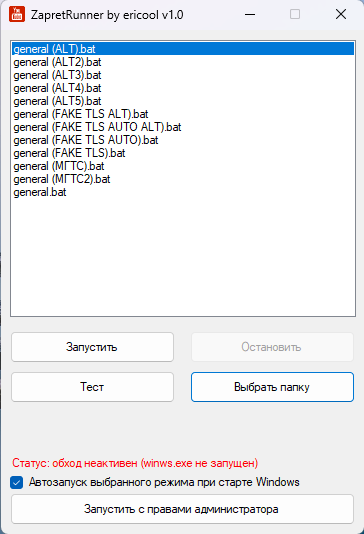Close the ZapretRunner window
364x534 pixels.
coord(341,14)
